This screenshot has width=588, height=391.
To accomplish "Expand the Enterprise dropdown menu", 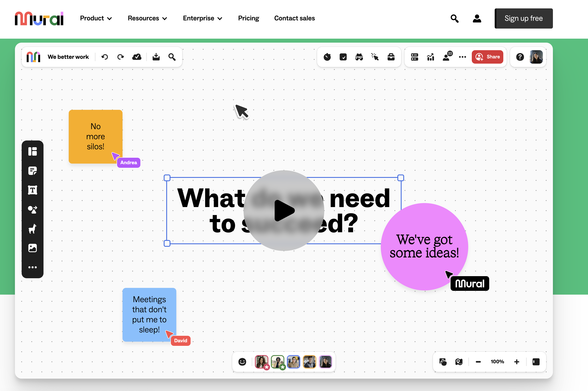I will 202,18.
